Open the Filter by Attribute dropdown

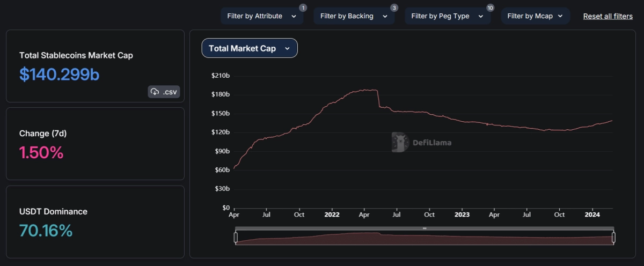261,16
